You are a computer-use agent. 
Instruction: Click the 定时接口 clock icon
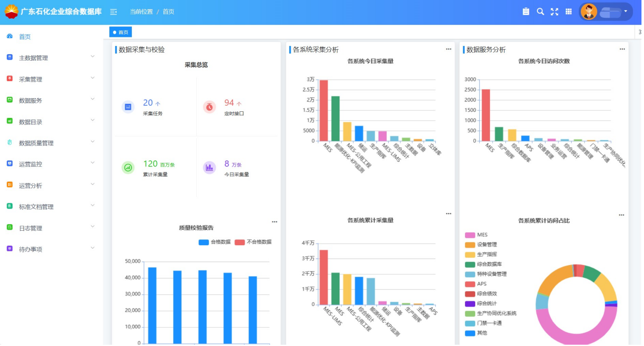[x=209, y=107]
